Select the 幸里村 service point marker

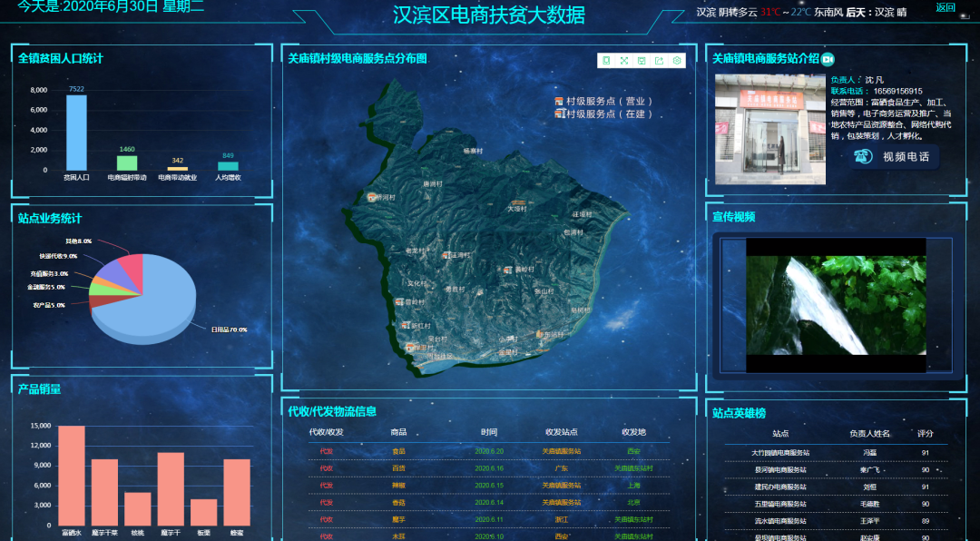click(x=410, y=347)
